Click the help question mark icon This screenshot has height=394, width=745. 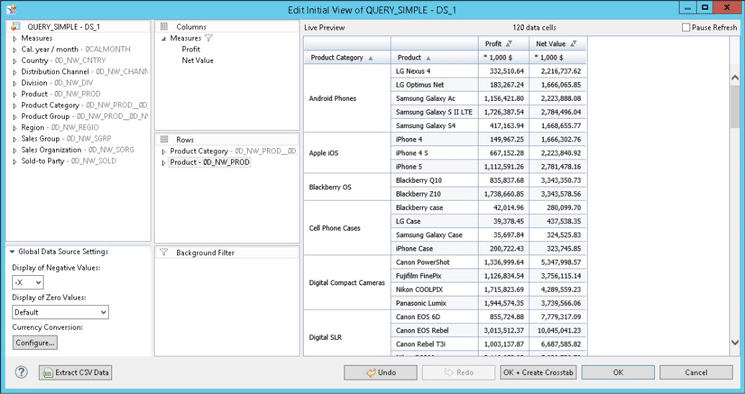tap(21, 372)
